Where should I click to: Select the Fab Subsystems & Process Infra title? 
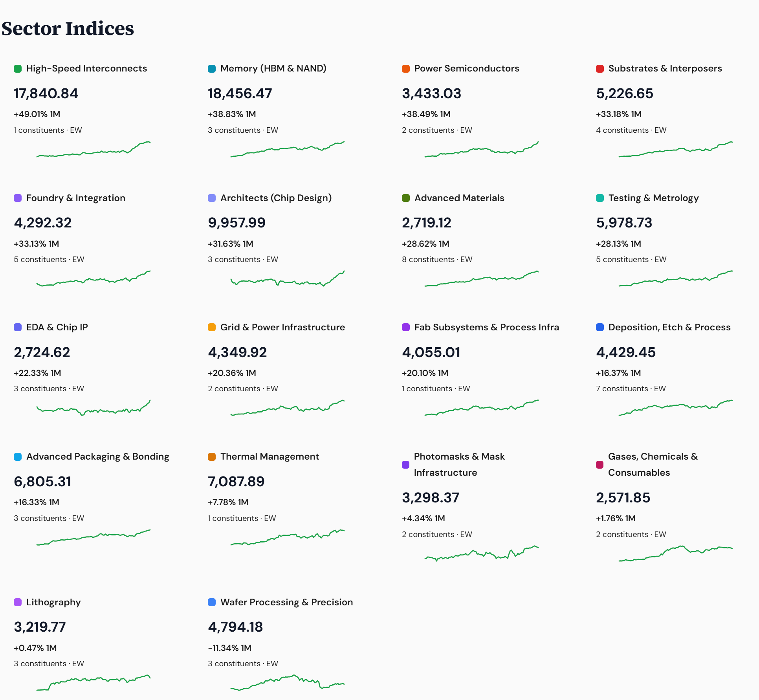coord(486,327)
